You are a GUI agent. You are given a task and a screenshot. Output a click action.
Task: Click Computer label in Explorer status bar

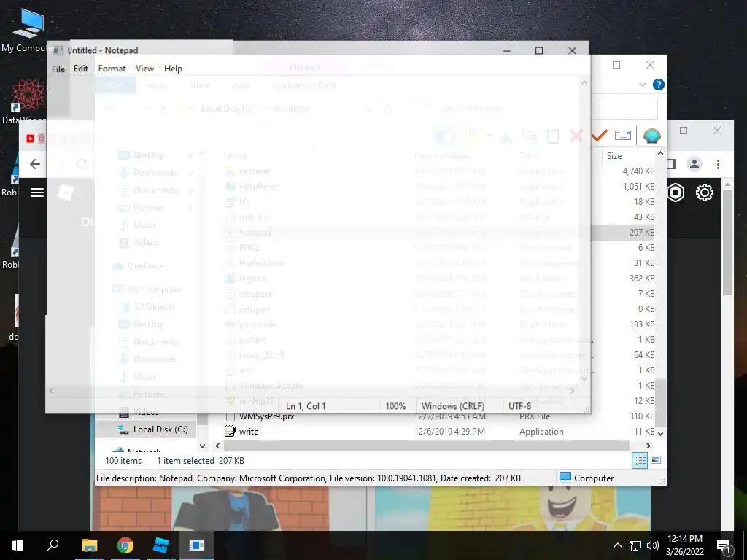click(594, 478)
